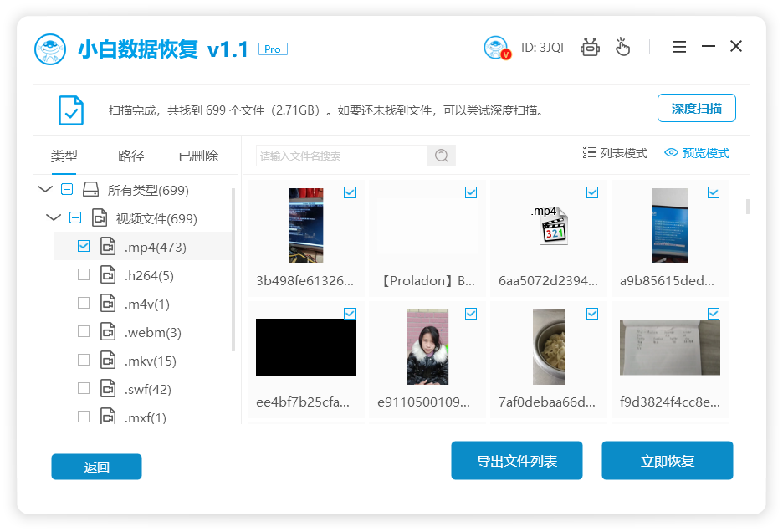Uncheck the e9110500109 file checkbox

coord(471,313)
